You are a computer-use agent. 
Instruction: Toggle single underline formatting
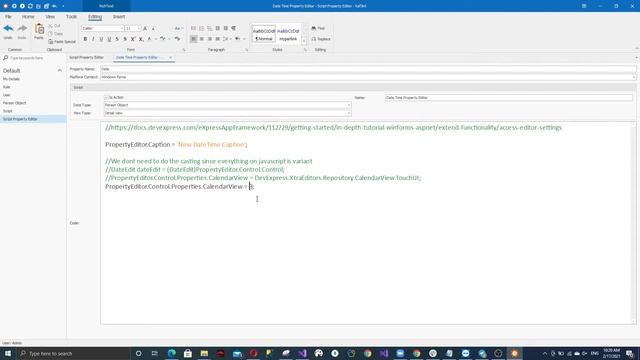click(x=101, y=39)
